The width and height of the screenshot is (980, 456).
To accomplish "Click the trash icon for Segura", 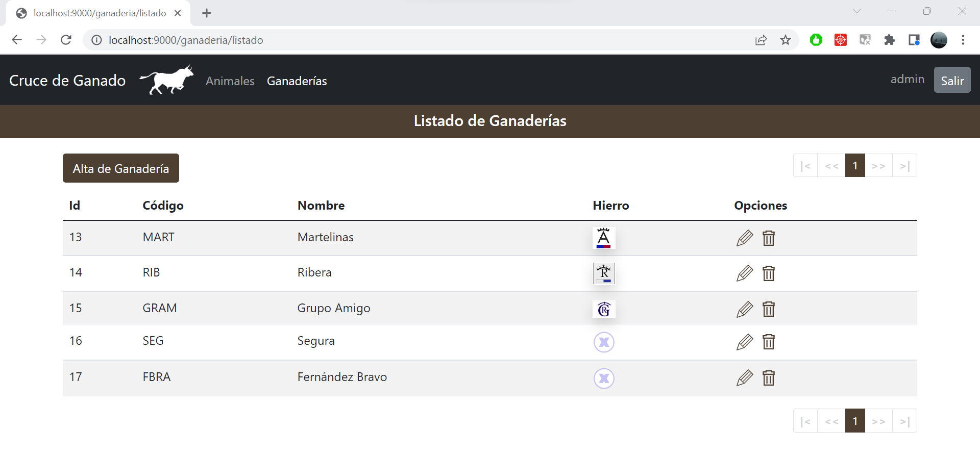I will 768,342.
